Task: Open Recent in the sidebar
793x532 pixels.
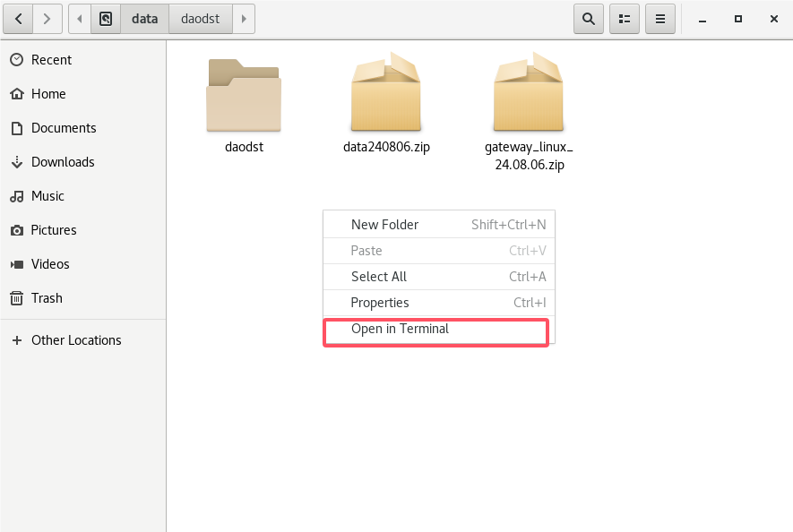Action: coord(83,60)
